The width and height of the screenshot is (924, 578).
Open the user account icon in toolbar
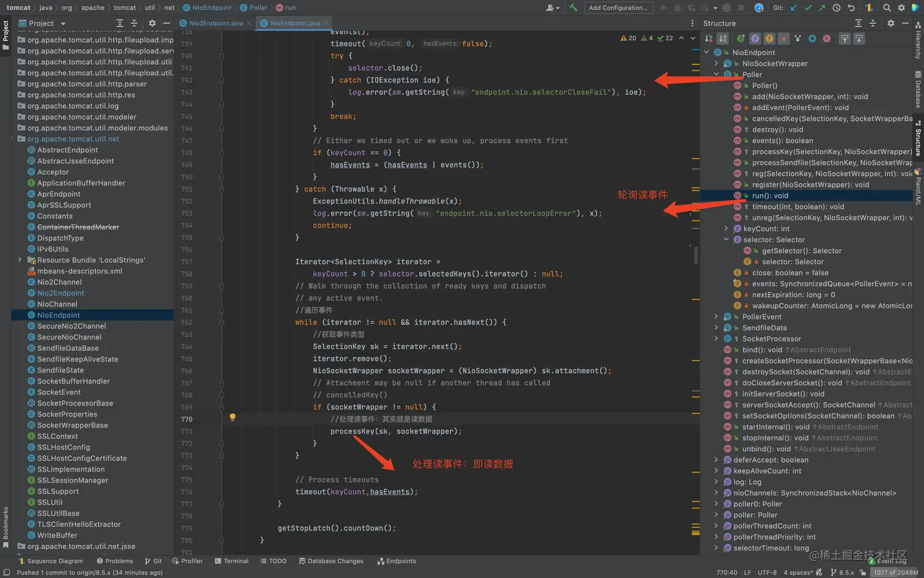coord(551,8)
